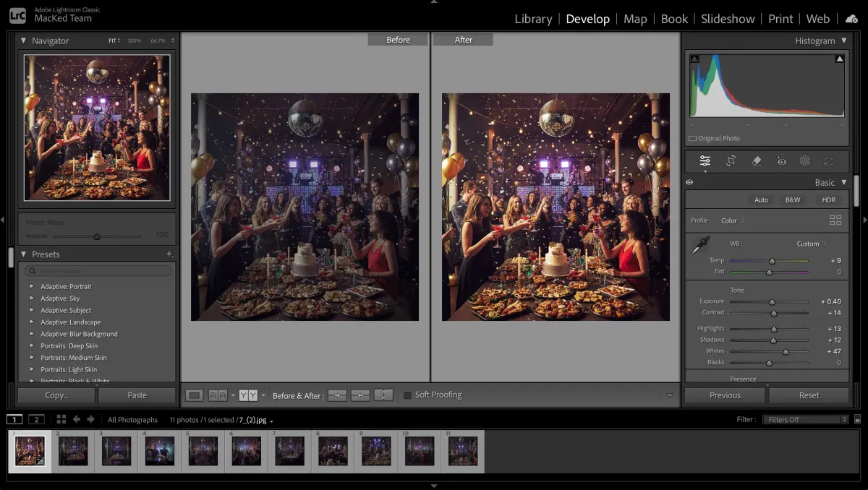868x490 pixels.
Task: Pick the White Balance eyedropper
Action: [699, 246]
